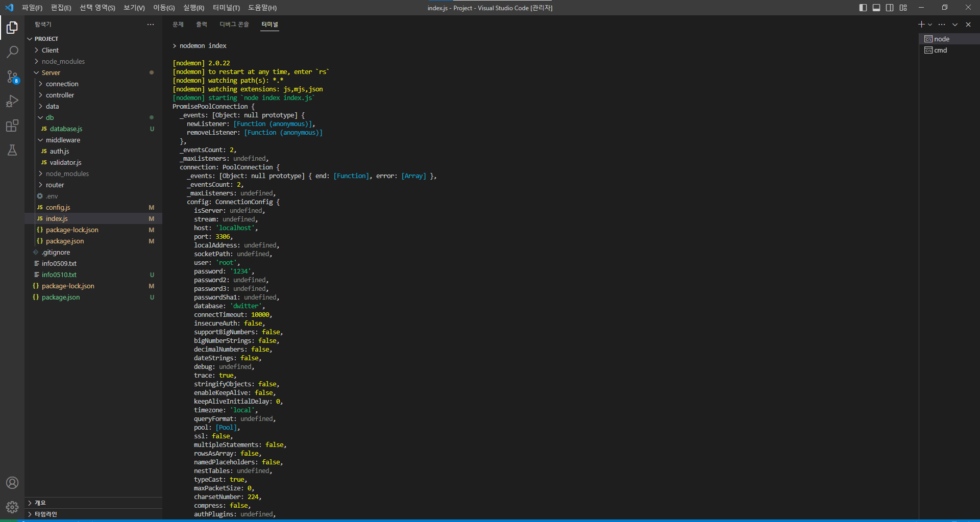Collapse the db folder
The height and width of the screenshot is (522, 980).
93,117
